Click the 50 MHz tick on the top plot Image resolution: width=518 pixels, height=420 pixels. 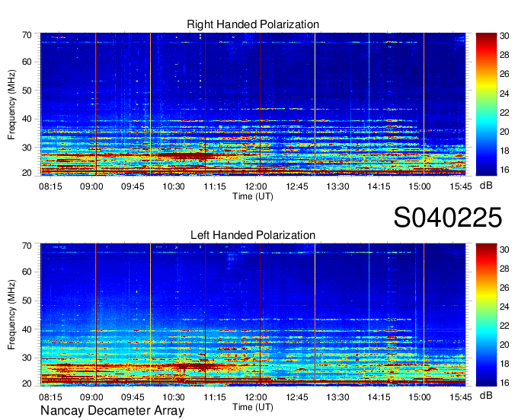tap(27, 91)
